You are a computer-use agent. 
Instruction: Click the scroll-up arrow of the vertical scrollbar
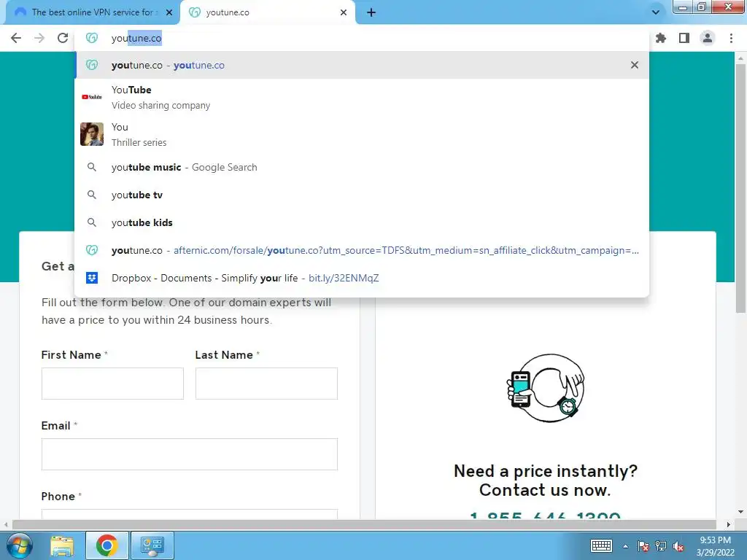(x=740, y=58)
